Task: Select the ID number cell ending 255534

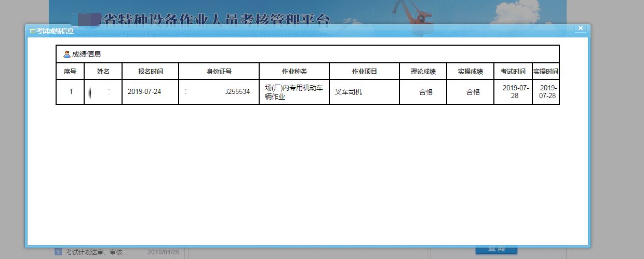Action: coord(219,92)
